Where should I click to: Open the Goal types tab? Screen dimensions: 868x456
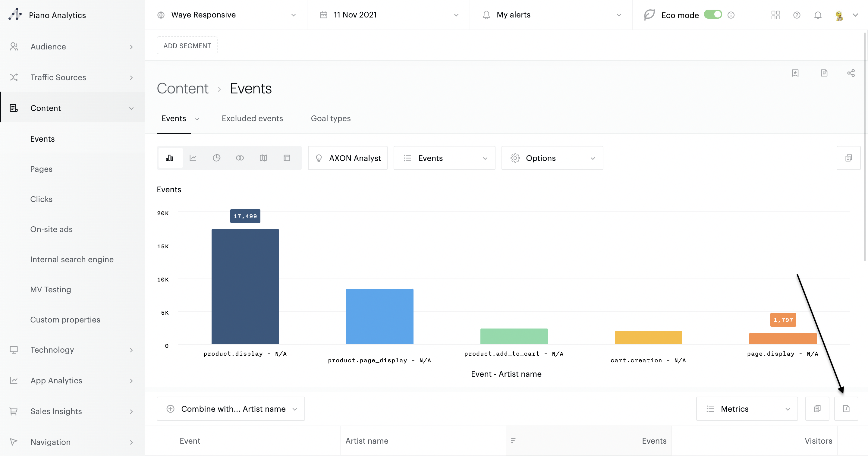pyautogui.click(x=331, y=118)
